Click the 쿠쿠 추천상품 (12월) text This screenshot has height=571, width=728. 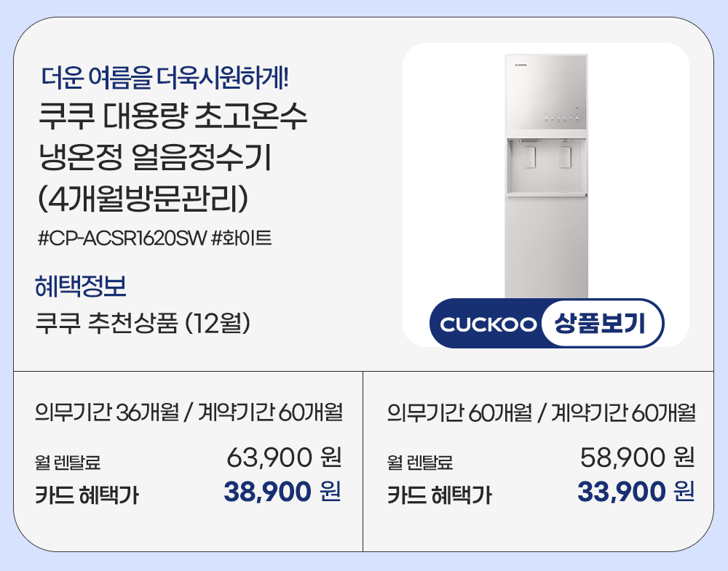click(143, 322)
